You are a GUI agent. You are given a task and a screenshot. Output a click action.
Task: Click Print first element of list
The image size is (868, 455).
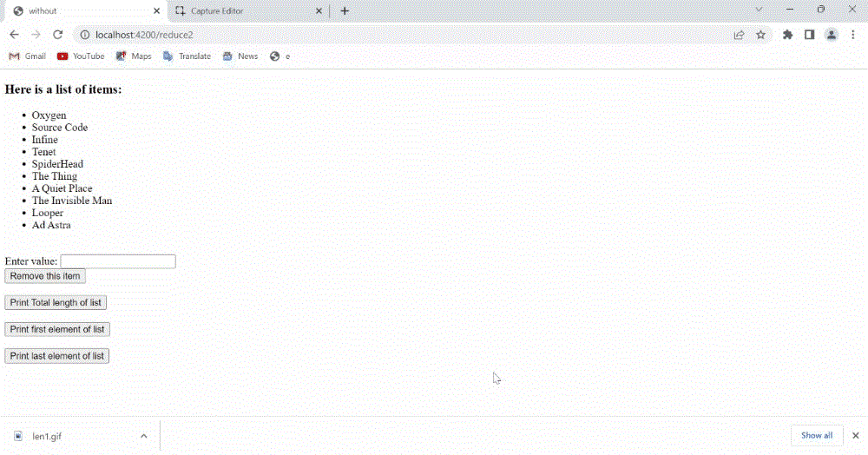(57, 329)
